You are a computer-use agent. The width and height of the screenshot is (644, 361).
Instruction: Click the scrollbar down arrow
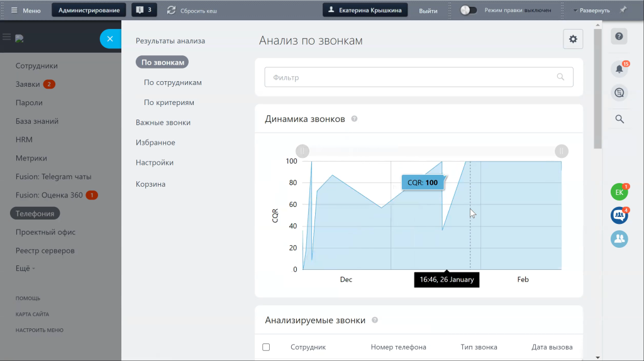click(597, 358)
